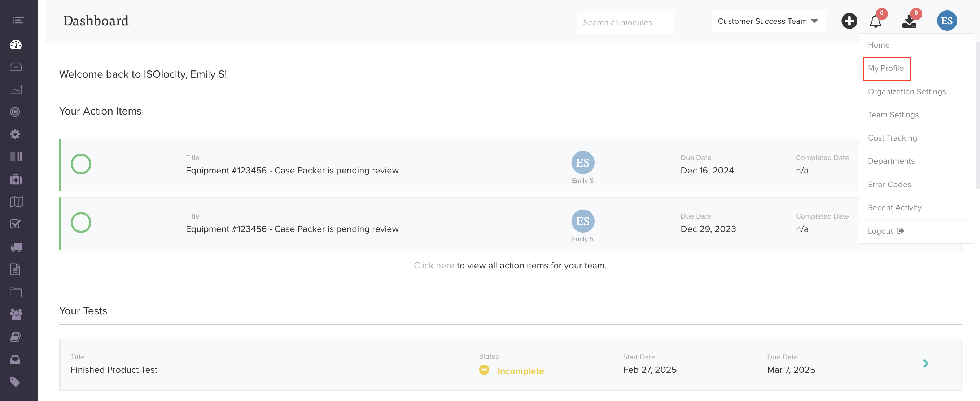Screen dimensions: 980x401
Task: Click the price tag icon in sidebar
Action: pyautogui.click(x=16, y=382)
